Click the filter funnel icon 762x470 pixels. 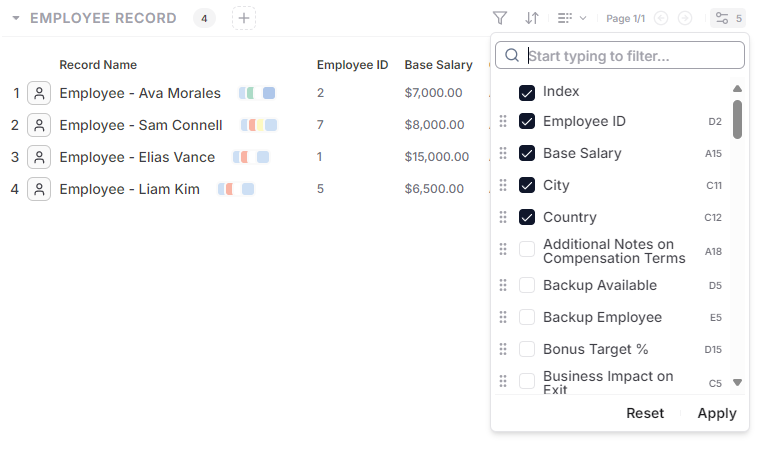[x=500, y=18]
